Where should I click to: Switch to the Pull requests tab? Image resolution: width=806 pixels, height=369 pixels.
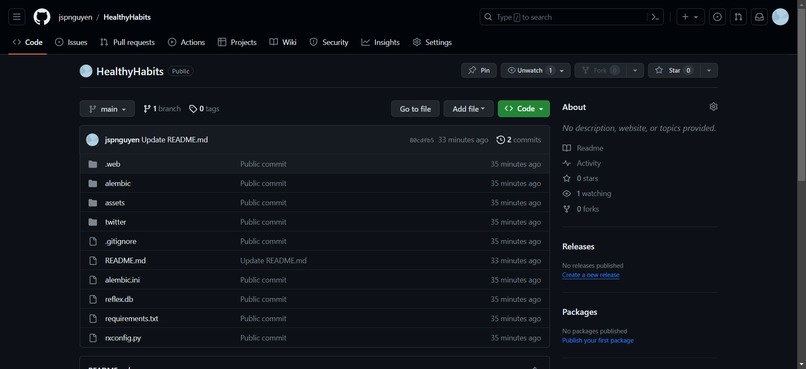tap(127, 42)
